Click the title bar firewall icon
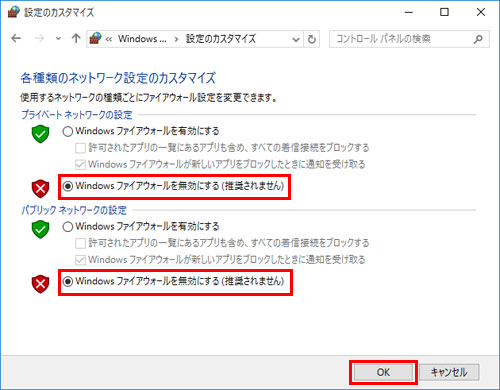This screenshot has height=390, width=500. [13, 12]
